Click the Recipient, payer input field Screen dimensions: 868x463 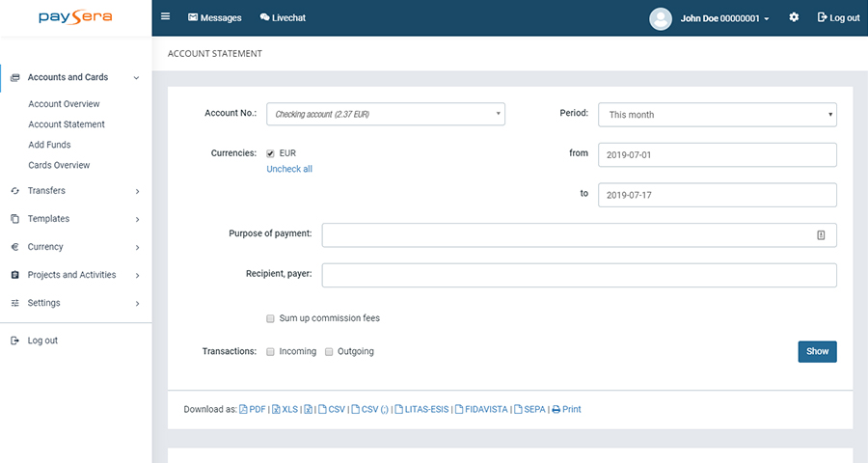coord(579,275)
